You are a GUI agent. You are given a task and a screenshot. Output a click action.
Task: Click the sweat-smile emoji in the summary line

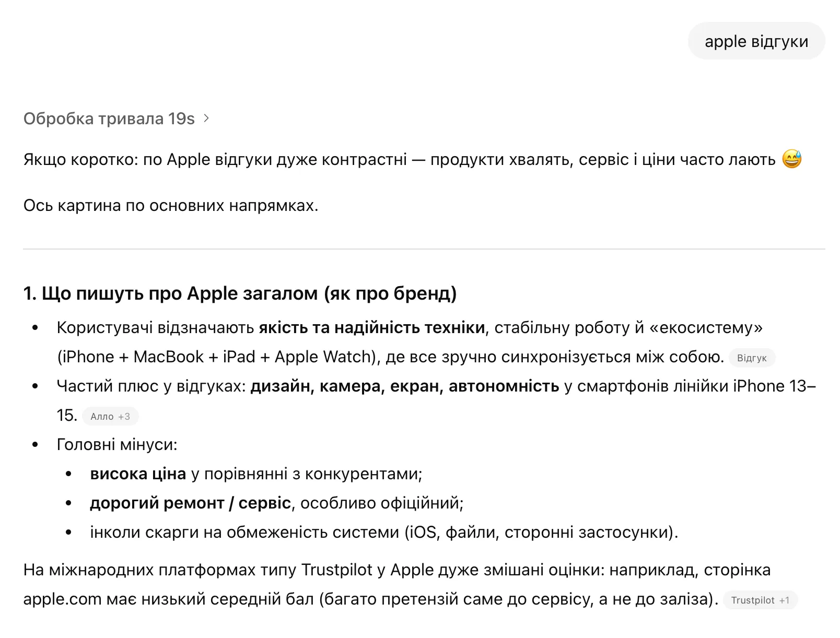tap(791, 159)
